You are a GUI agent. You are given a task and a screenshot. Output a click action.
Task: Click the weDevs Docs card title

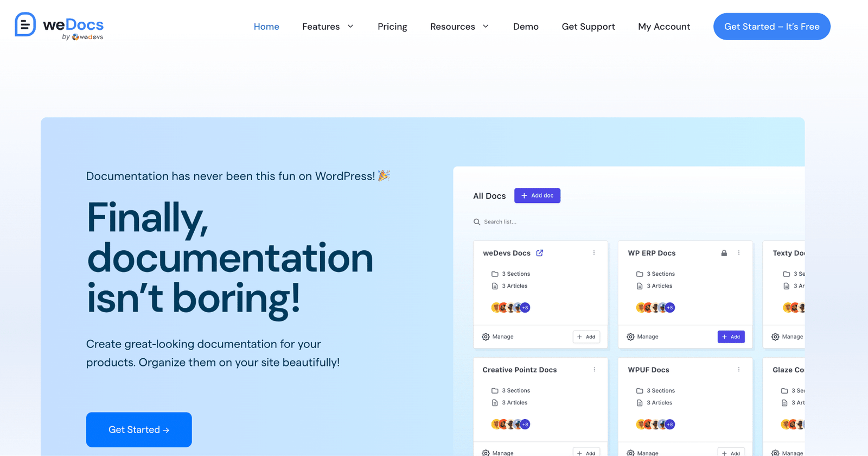pyautogui.click(x=507, y=253)
